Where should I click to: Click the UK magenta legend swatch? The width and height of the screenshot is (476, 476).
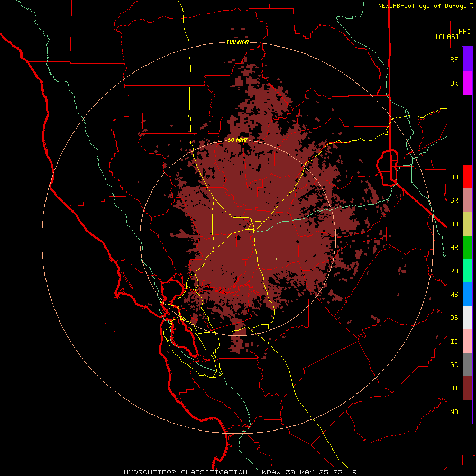click(467, 83)
